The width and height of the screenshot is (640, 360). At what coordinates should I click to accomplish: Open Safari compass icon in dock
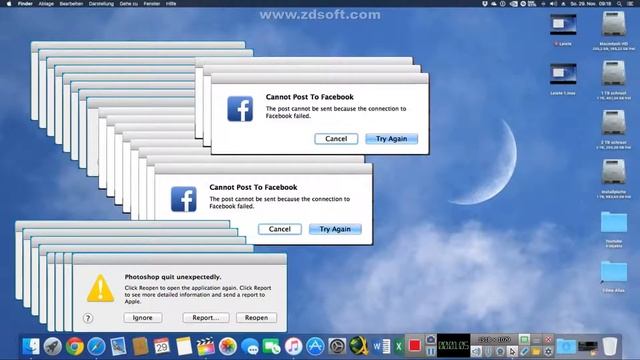[x=96, y=347]
